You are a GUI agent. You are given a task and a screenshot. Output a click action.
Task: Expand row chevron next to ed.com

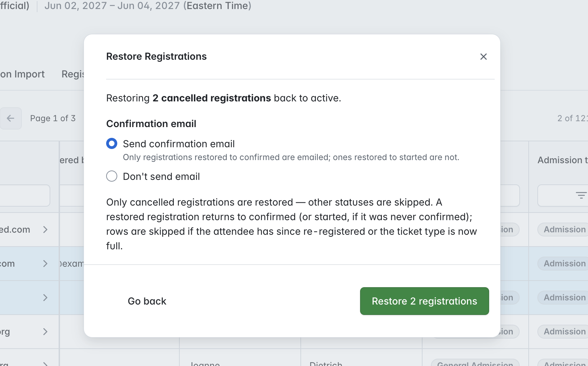[x=45, y=230]
